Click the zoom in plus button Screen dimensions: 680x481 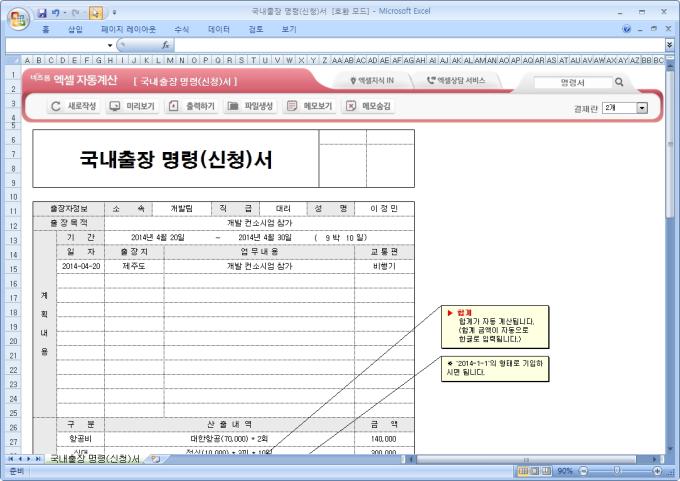pyautogui.click(x=657, y=471)
